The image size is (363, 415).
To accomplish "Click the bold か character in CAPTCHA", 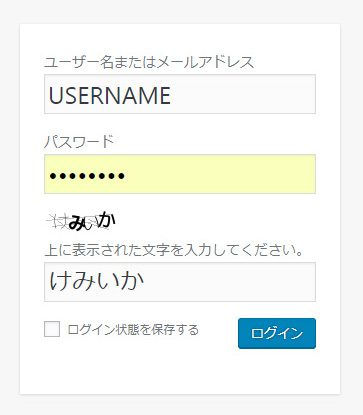I will 107,220.
